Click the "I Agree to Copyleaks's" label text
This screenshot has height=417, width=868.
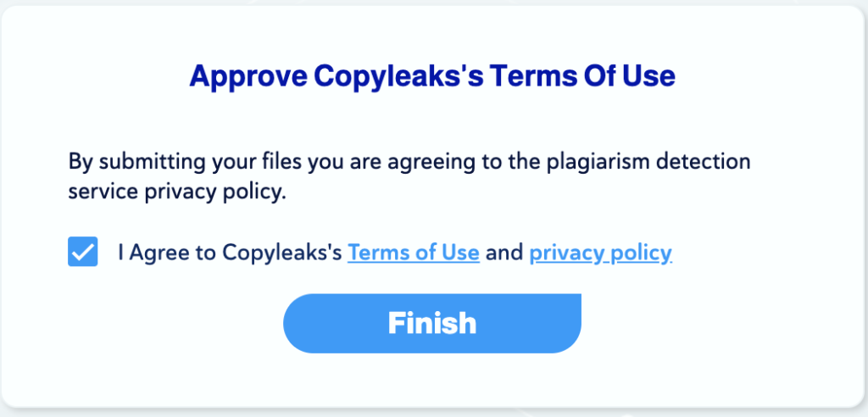click(x=230, y=253)
